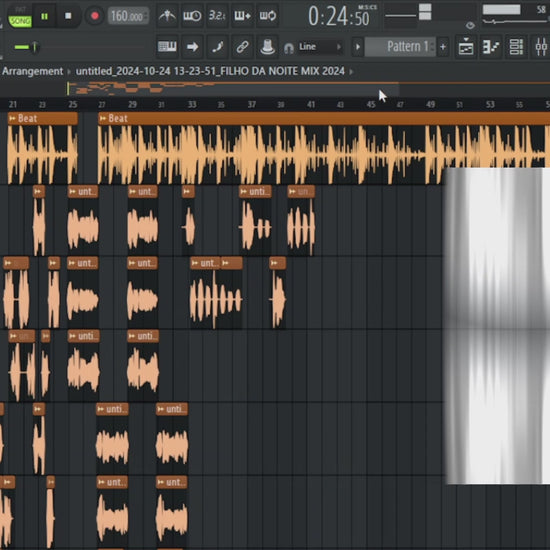Click the CPU meter showing 58

coord(514,14)
